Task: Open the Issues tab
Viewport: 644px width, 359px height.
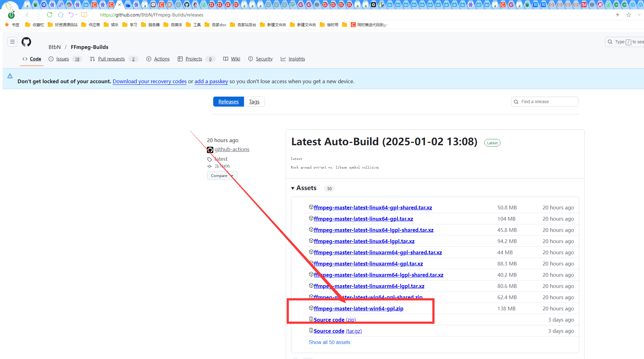Action: [x=63, y=59]
